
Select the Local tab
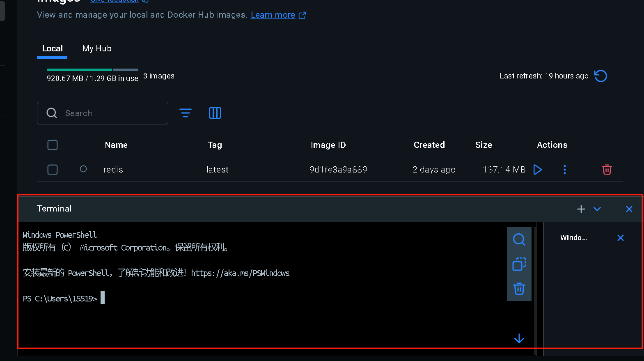click(x=52, y=48)
